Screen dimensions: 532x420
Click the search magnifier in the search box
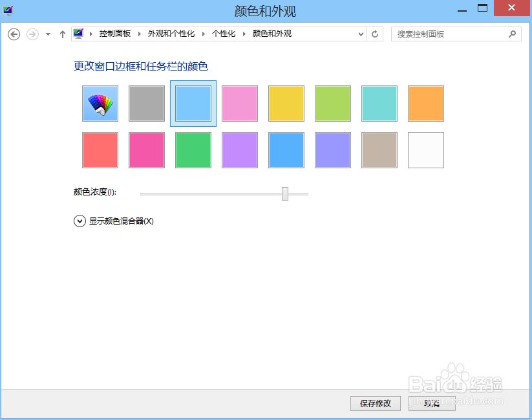point(511,34)
